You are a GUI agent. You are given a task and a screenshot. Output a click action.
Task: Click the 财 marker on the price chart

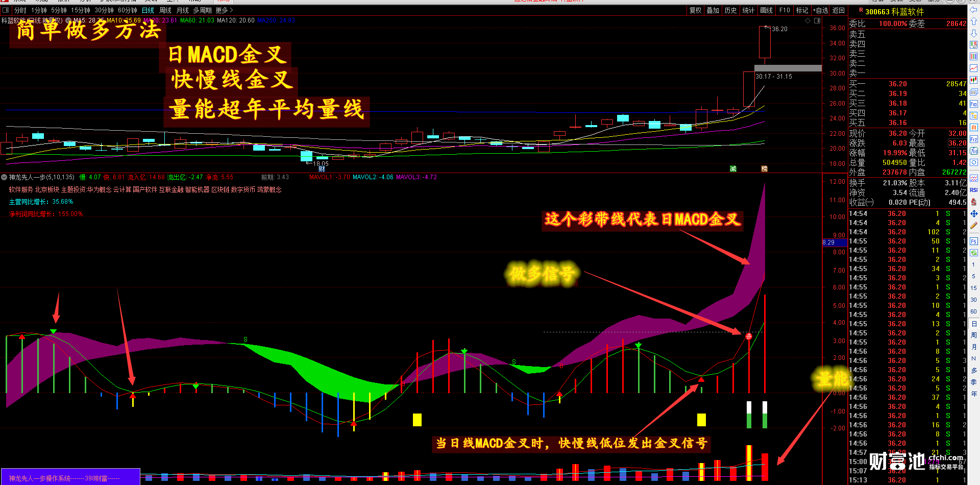(x=322, y=169)
